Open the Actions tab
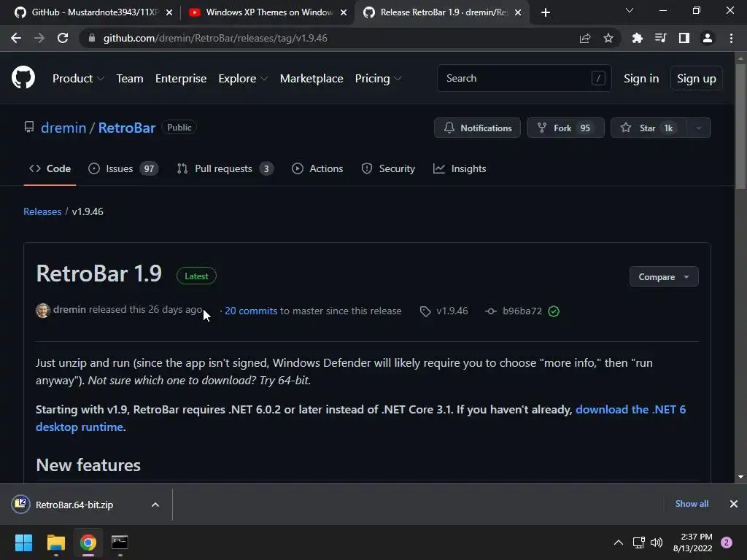This screenshot has height=560, width=747. (317, 168)
